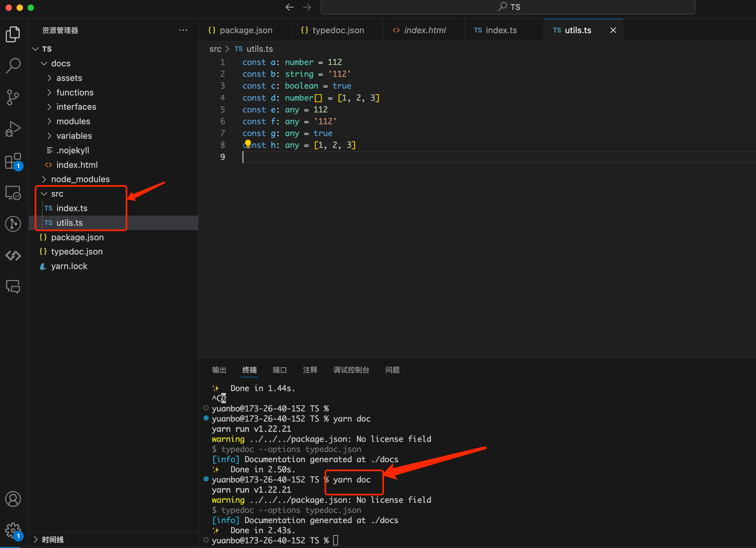
Task: Open the Search view in activity bar
Action: tap(13, 66)
